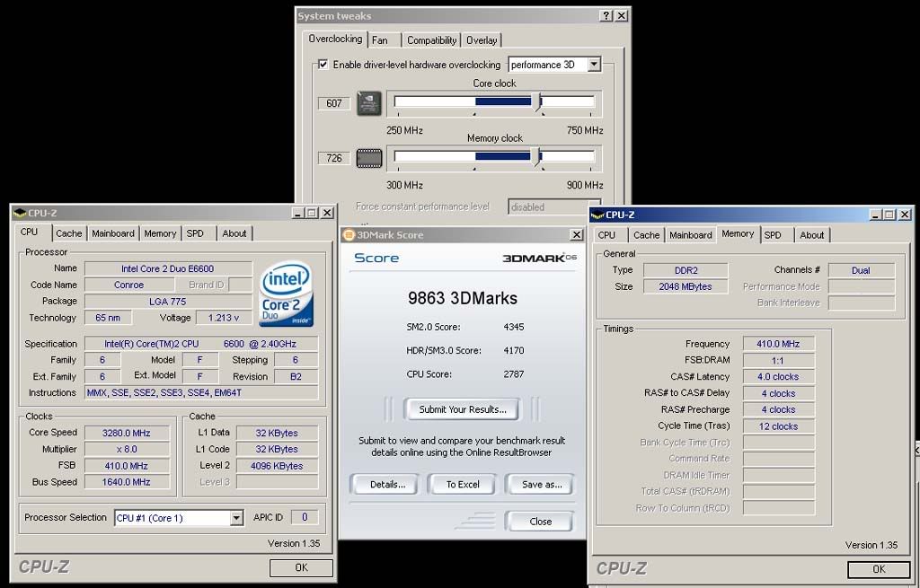Click the memory clock value field showing 726
920x588 pixels.
tap(334, 158)
